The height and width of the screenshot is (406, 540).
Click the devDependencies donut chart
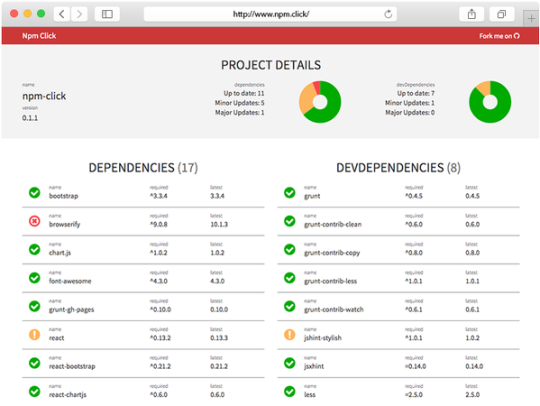(490, 102)
